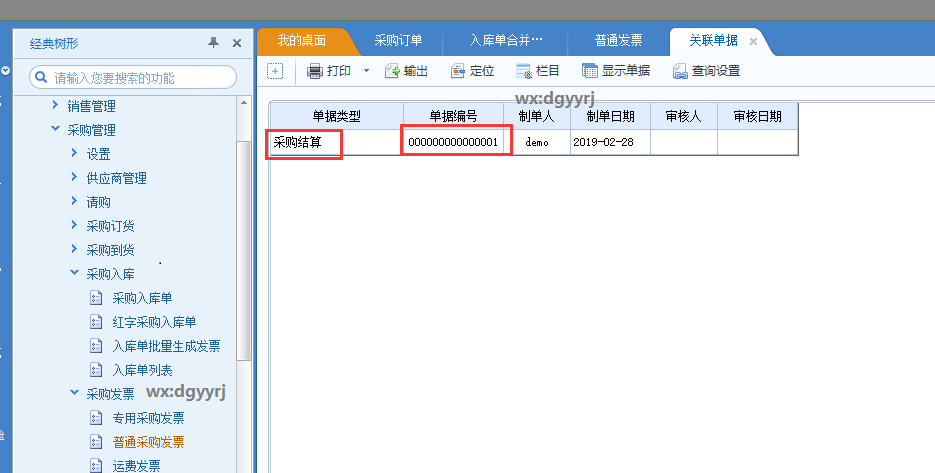Open 入库单批量生成发票 document icon
Viewport: 935px width, 473px height.
[x=96, y=346]
